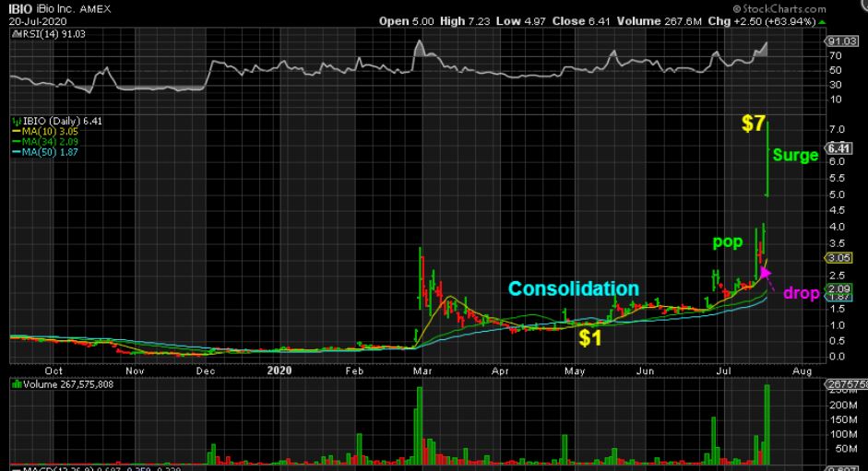Click the Aug month label
The image size is (868, 471).
pyautogui.click(x=803, y=371)
